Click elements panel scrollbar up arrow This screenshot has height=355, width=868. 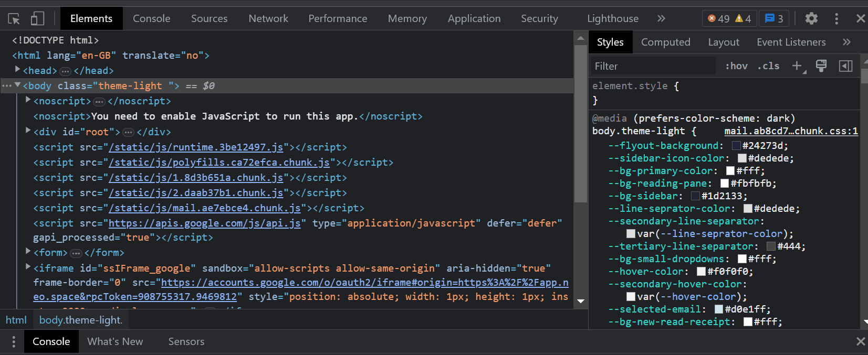tap(581, 38)
